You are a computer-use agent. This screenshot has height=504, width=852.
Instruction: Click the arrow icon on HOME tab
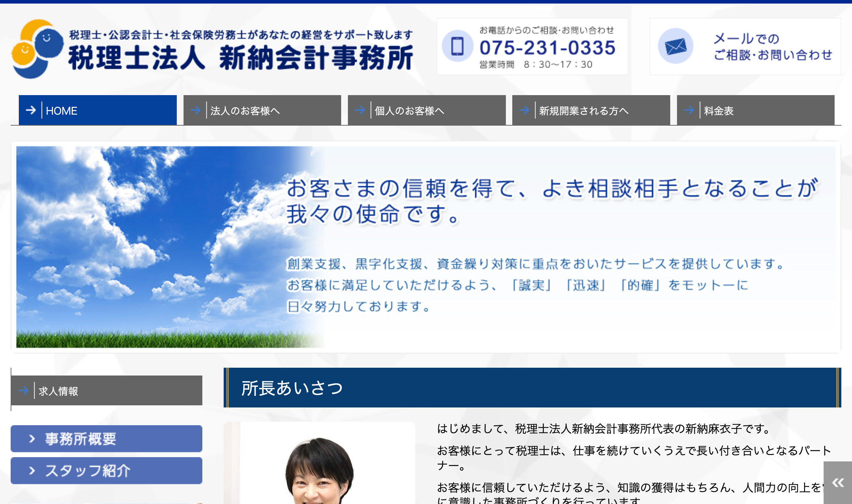coord(31,110)
